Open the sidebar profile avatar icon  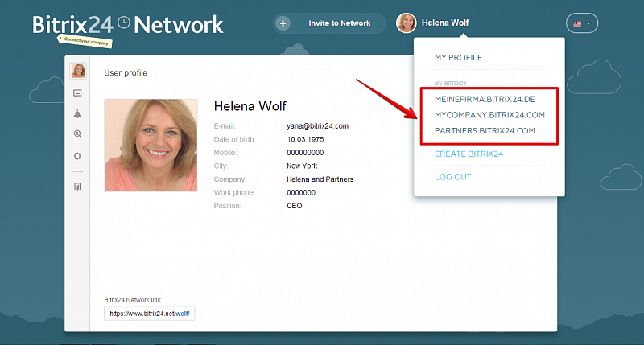[78, 71]
